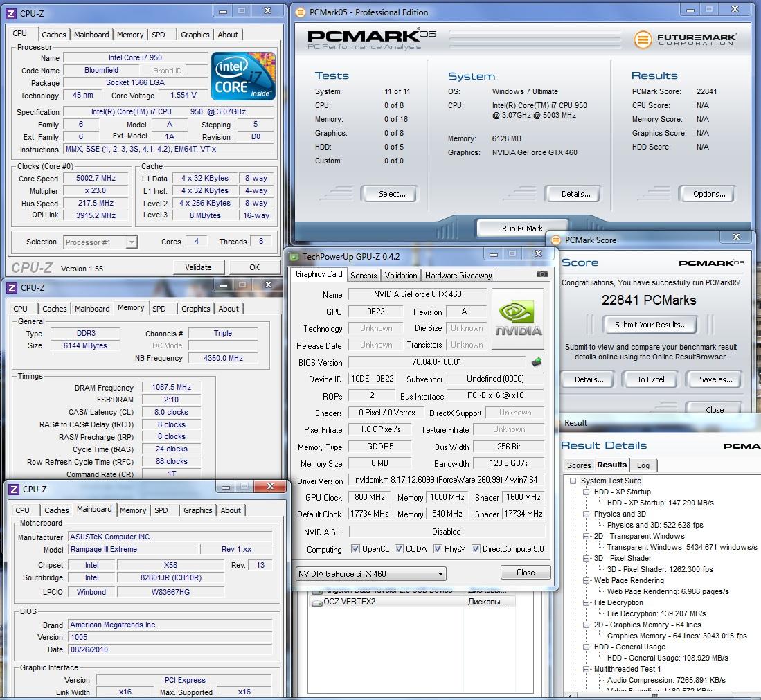Click the OCZ-VERTEX2 drive icon
This screenshot has height=700, width=761.
click(x=317, y=602)
